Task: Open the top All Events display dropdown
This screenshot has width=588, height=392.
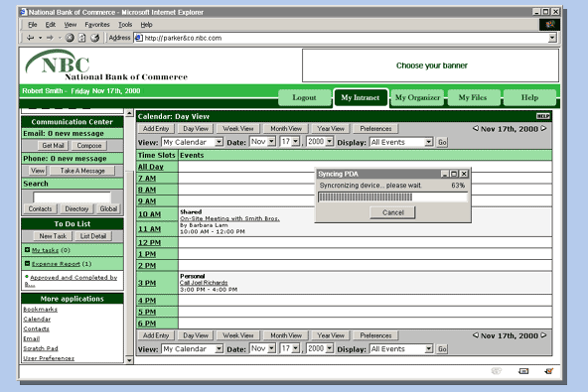Action: point(429,142)
